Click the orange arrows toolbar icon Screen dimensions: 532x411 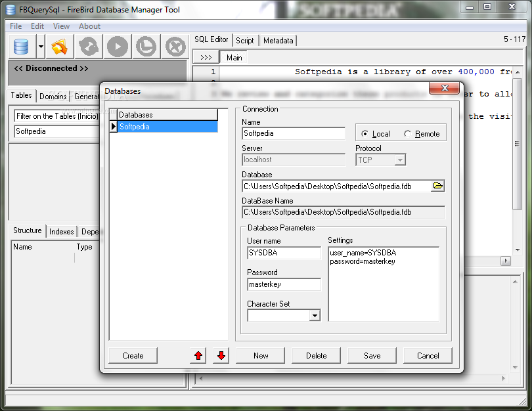point(59,47)
